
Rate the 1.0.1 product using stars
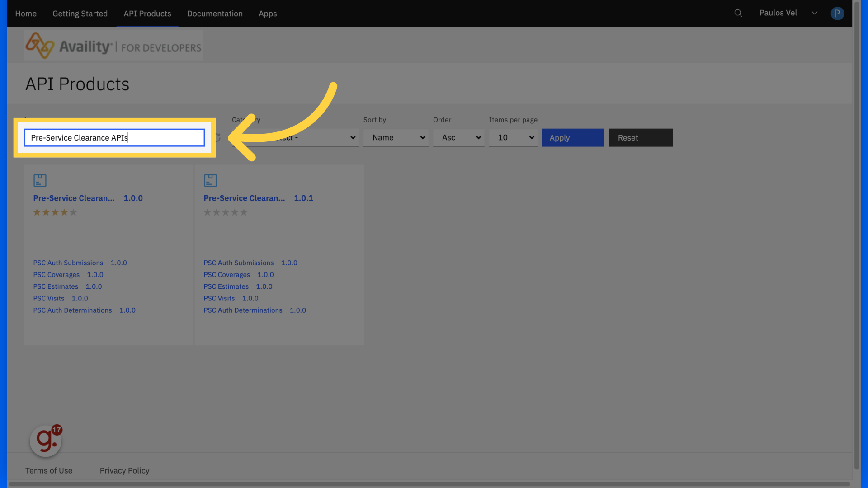[226, 212]
